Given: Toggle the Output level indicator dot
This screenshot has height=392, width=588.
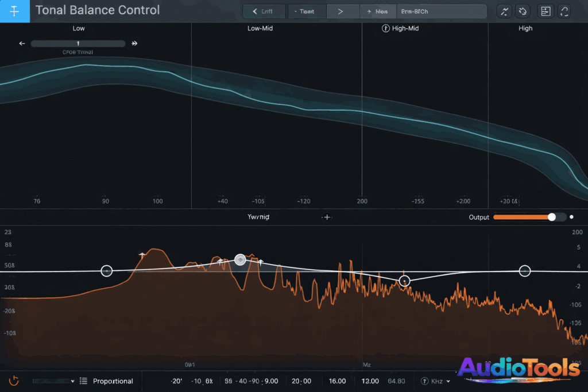Looking at the screenshot, I should click(x=571, y=217).
